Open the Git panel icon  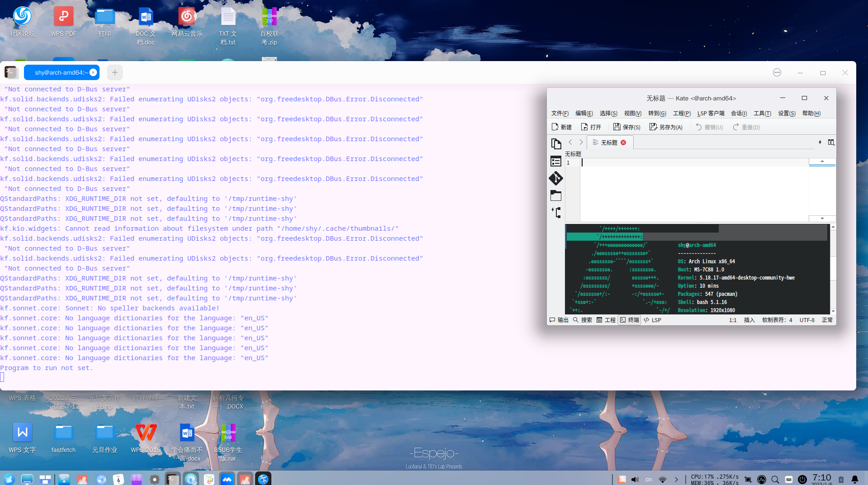[556, 178]
